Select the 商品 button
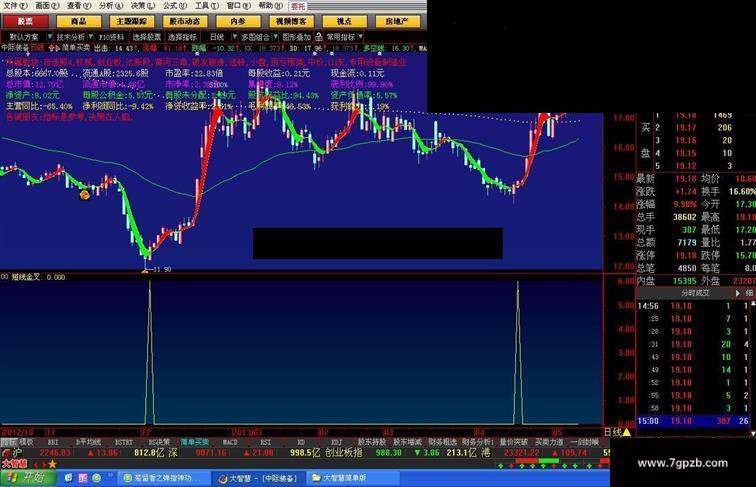 [x=79, y=21]
